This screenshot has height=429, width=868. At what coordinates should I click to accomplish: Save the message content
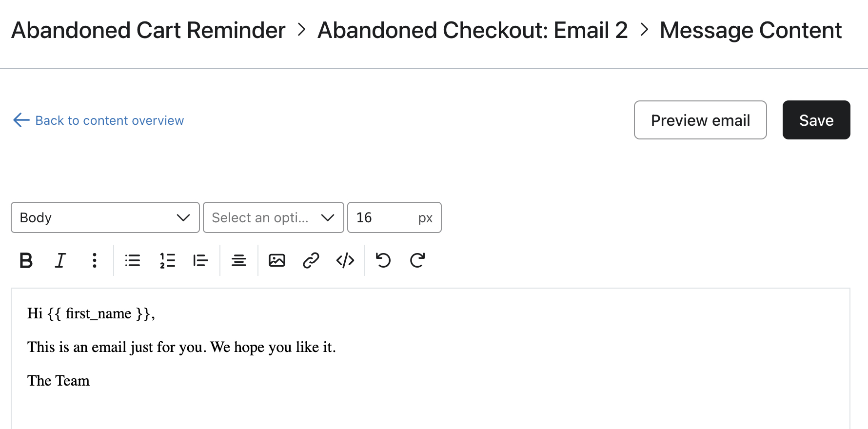click(816, 120)
